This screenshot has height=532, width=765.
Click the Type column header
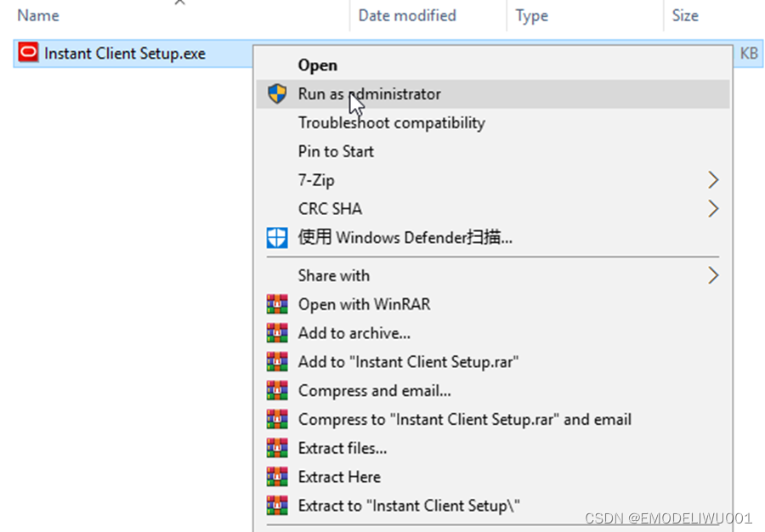pyautogui.click(x=532, y=15)
